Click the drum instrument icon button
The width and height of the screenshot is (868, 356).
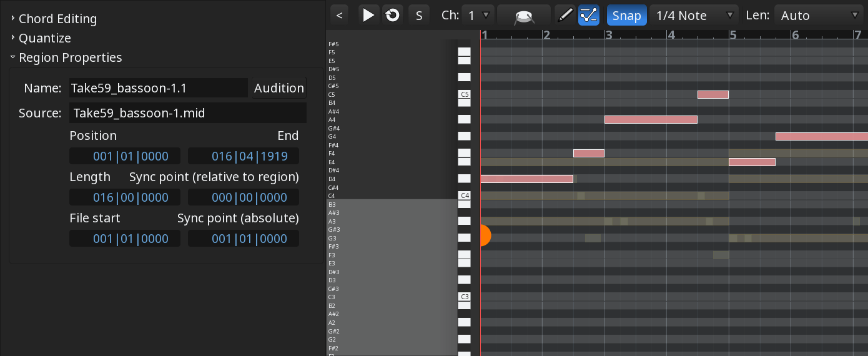pos(523,15)
